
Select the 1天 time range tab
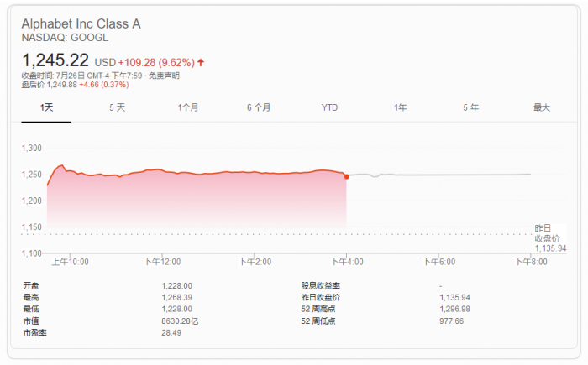(46, 108)
